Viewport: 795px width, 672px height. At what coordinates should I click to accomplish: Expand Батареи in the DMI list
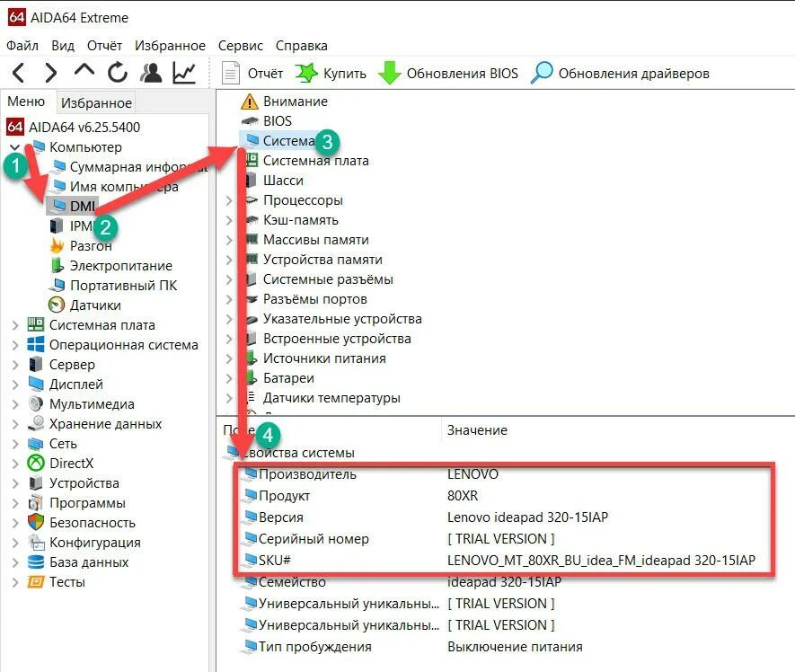pyautogui.click(x=229, y=378)
